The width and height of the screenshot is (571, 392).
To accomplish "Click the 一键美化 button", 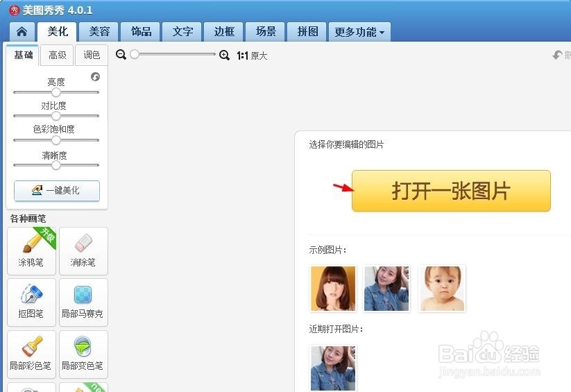I will click(57, 191).
